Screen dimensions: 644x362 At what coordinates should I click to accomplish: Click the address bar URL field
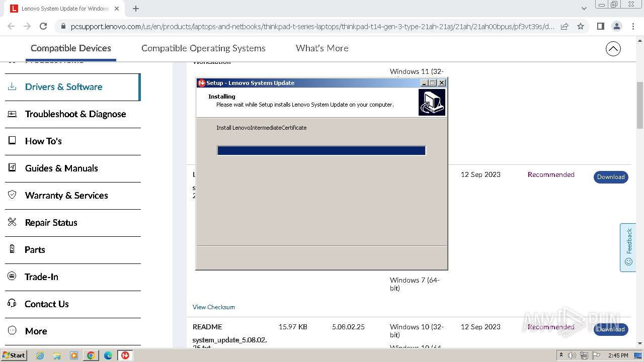pyautogui.click(x=312, y=26)
